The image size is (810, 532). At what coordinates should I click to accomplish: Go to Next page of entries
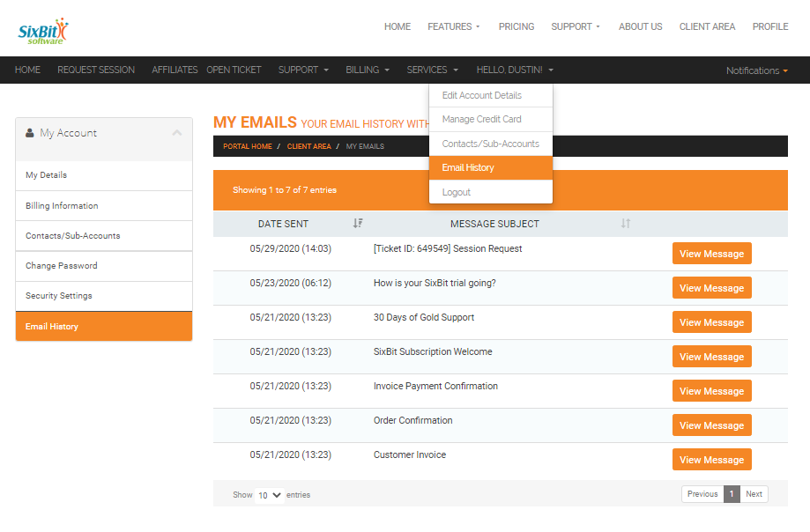[x=754, y=494]
